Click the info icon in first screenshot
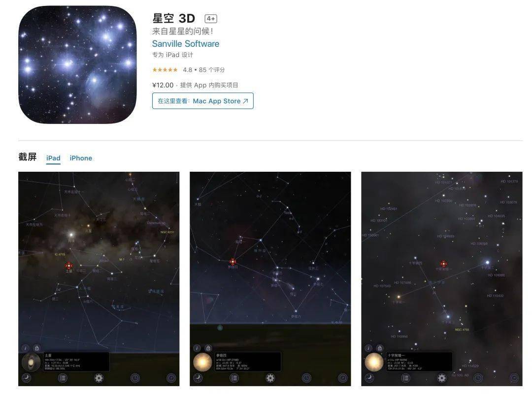The height and width of the screenshot is (399, 532). click(26, 348)
